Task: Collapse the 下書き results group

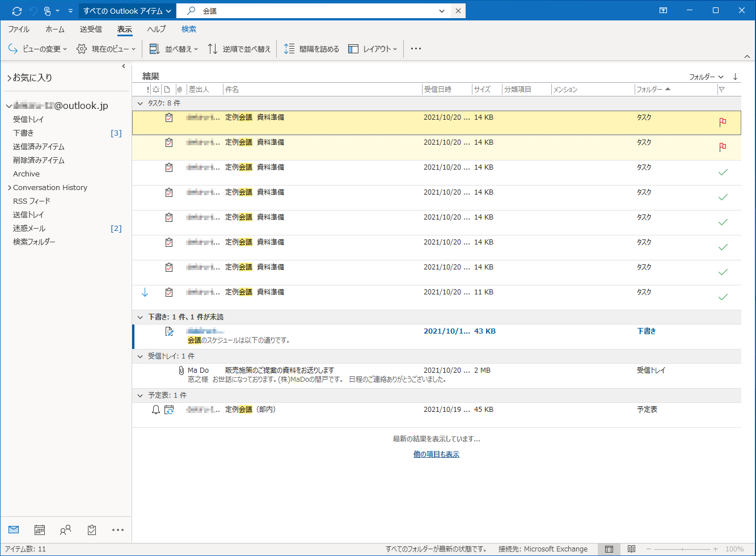Action: pos(141,317)
